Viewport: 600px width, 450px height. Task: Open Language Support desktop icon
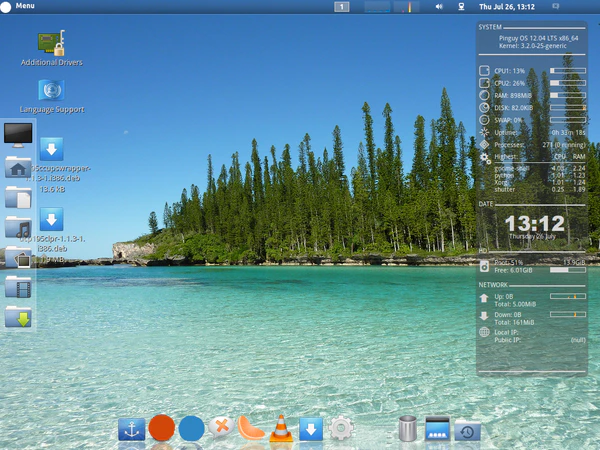(51, 91)
